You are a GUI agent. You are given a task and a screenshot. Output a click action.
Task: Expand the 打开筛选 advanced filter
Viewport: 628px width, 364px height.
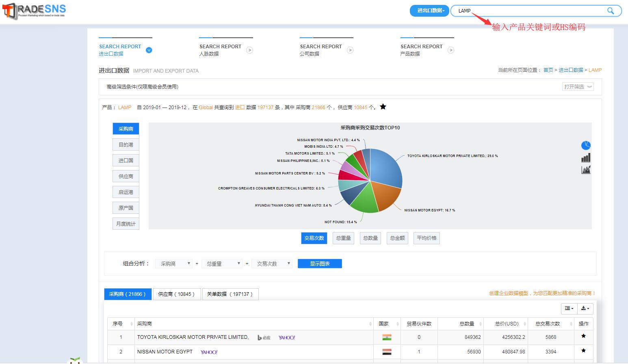[x=578, y=86]
